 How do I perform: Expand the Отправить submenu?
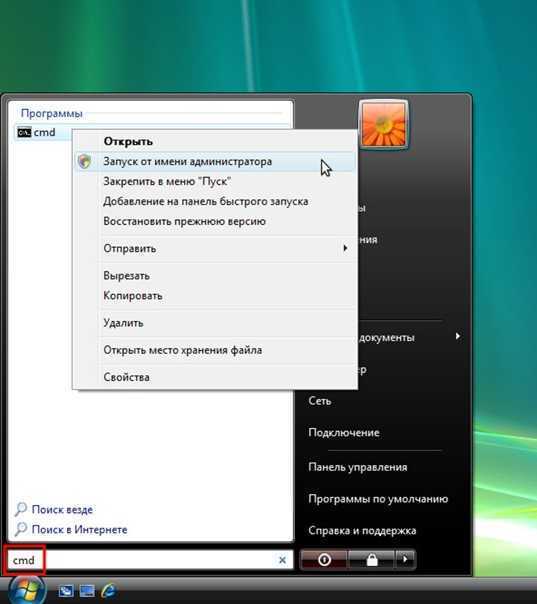(x=215, y=248)
